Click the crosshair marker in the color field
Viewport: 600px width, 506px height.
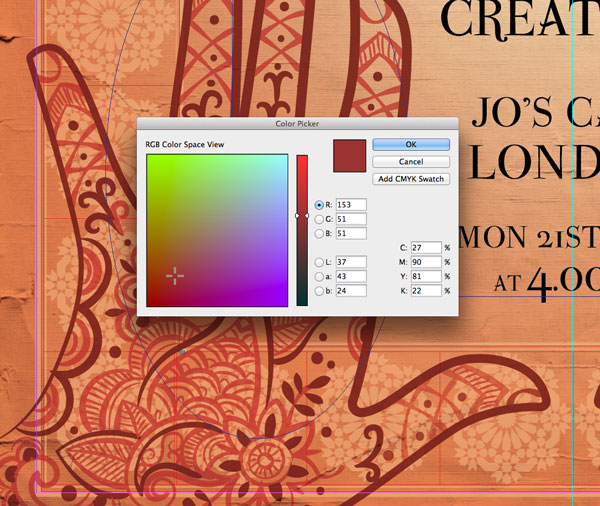tap(175, 276)
